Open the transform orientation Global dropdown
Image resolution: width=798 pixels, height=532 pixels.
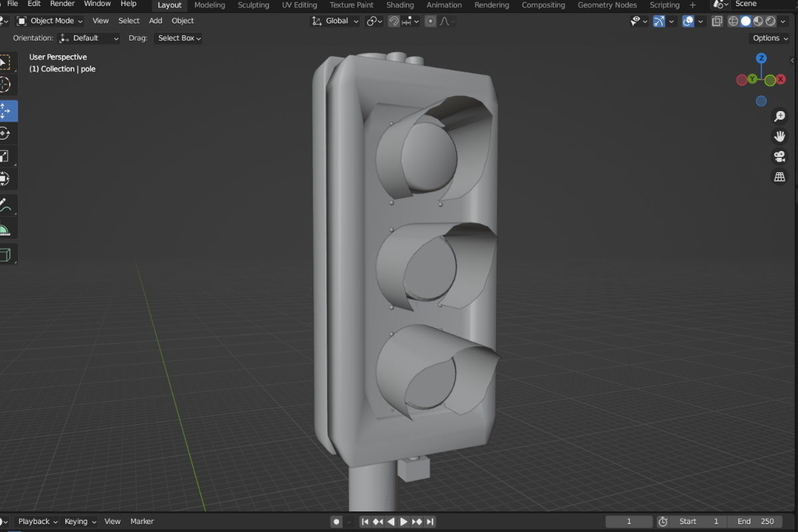coord(335,21)
